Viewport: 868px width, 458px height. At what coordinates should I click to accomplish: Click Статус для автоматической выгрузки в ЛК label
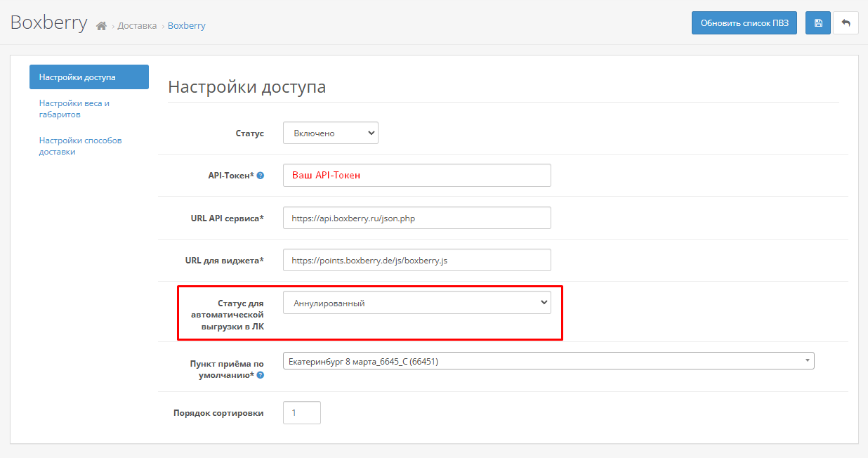228,315
